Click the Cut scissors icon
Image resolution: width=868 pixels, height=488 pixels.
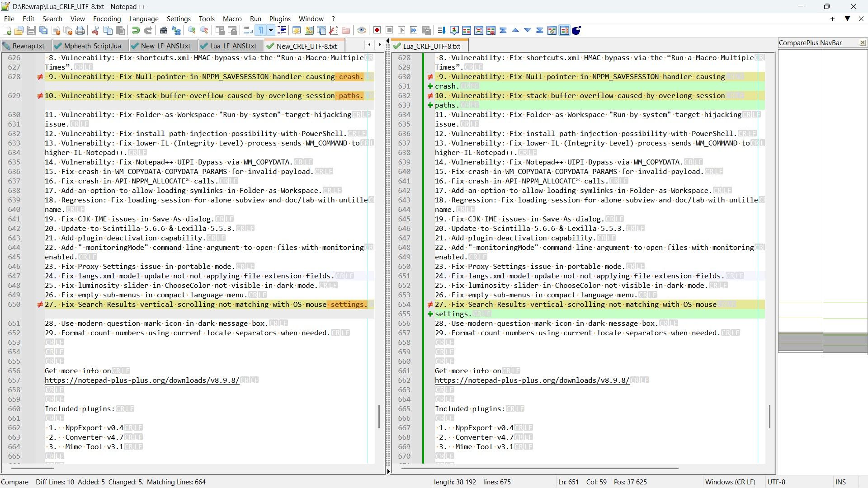pos(95,31)
